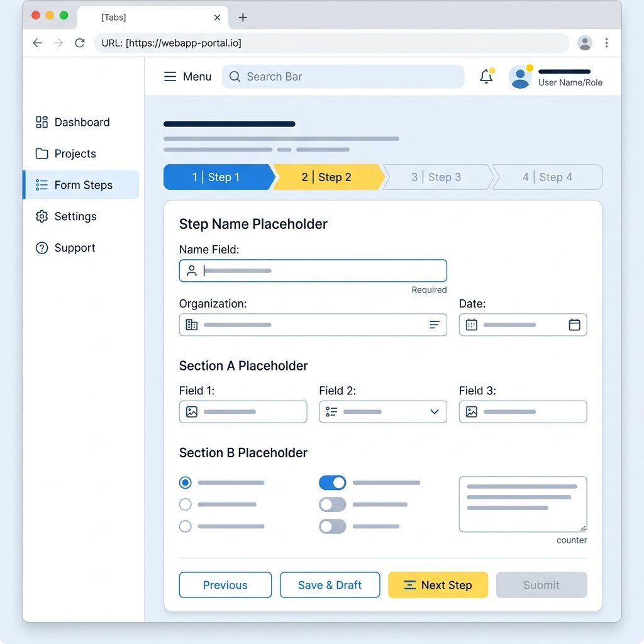
Task: Click the Section A Placeholder heading
Action: coord(243,365)
